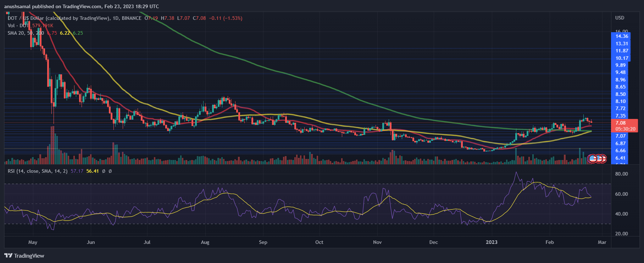Click the first US flag economic event icon

pos(593,159)
